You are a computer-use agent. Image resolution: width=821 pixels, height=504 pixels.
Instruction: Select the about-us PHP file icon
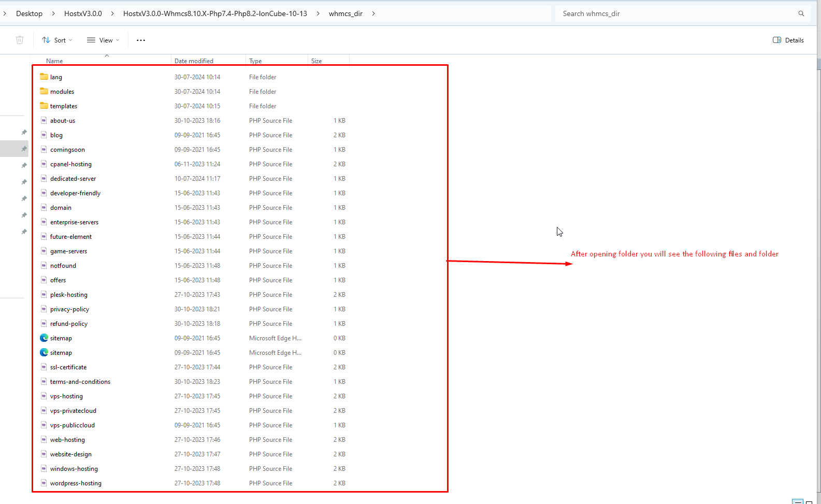pos(44,120)
